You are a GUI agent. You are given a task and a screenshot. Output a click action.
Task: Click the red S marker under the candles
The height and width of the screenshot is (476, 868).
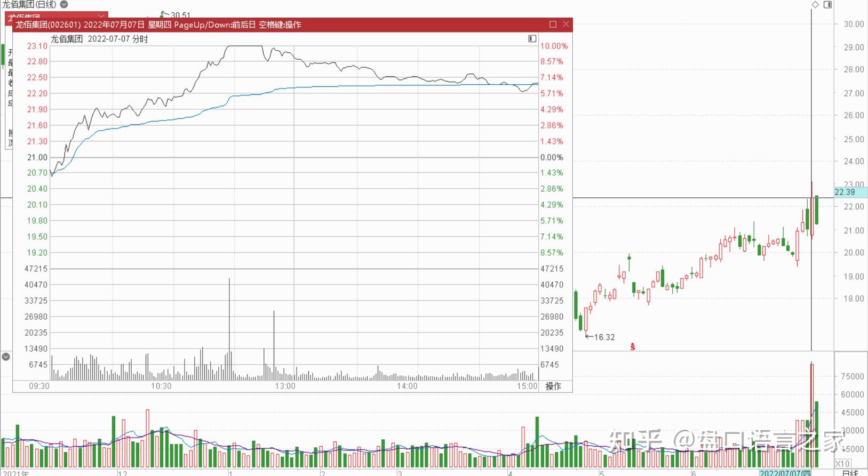pyautogui.click(x=633, y=347)
